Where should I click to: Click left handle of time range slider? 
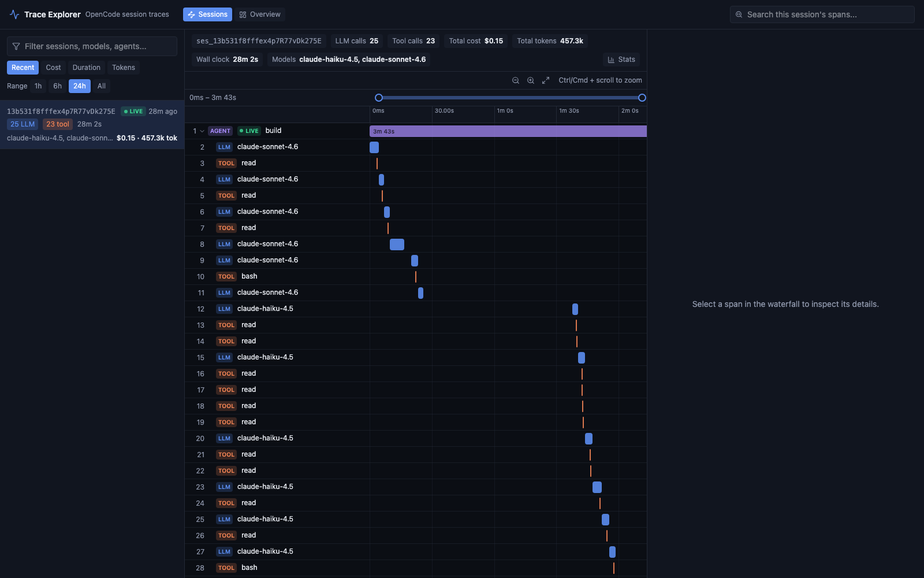pos(379,98)
